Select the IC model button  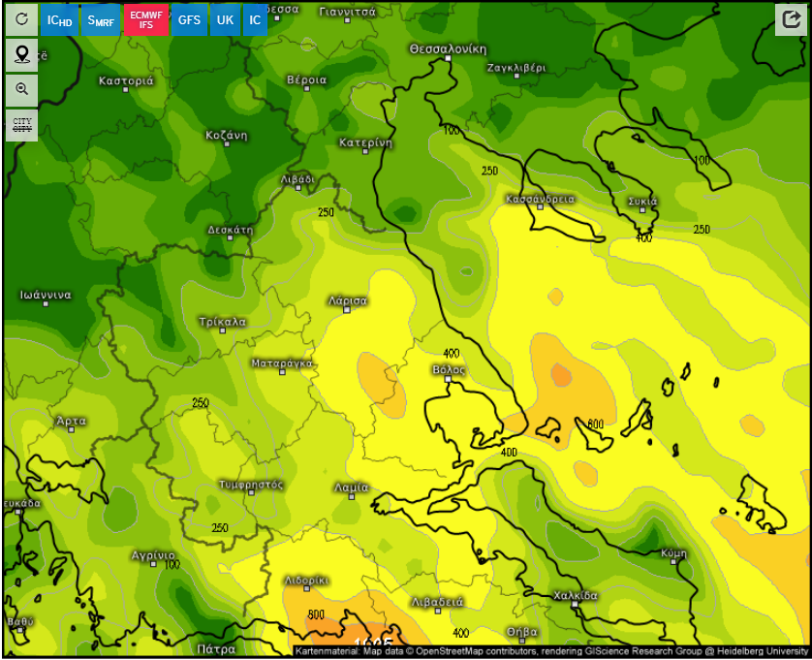click(x=255, y=20)
